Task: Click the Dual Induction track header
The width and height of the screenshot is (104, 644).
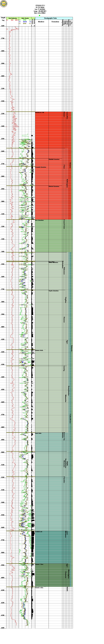Action: click(13, 18)
